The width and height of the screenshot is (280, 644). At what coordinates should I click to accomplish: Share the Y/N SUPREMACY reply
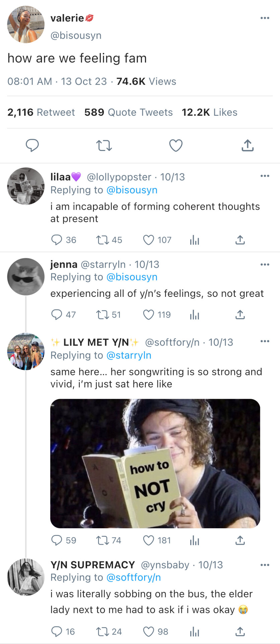tap(240, 632)
